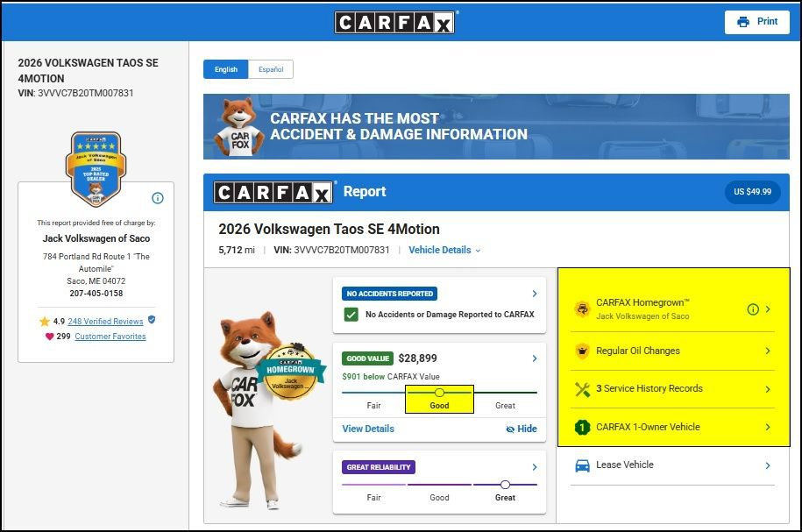The image size is (802, 532).
Task: Click the 5,712 mi mileage text
Action: [237, 250]
